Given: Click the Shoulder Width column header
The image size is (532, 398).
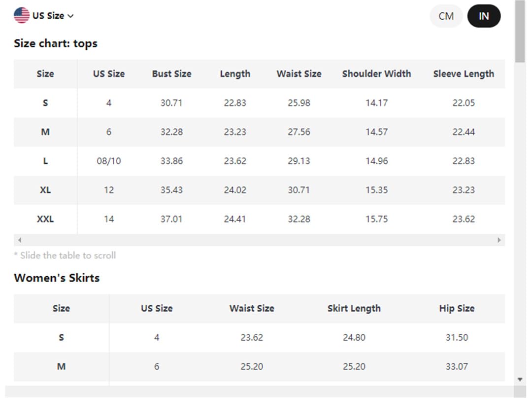Looking at the screenshot, I should (x=376, y=73).
